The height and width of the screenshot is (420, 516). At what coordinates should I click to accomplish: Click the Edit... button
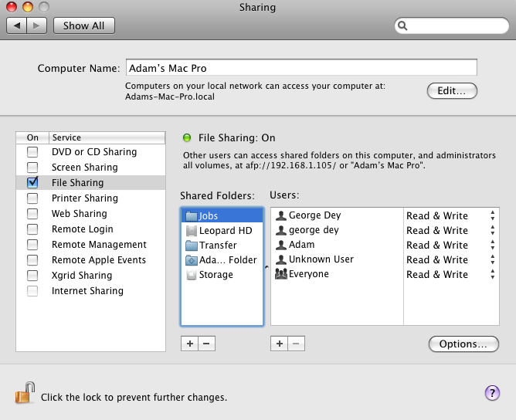[x=452, y=91]
